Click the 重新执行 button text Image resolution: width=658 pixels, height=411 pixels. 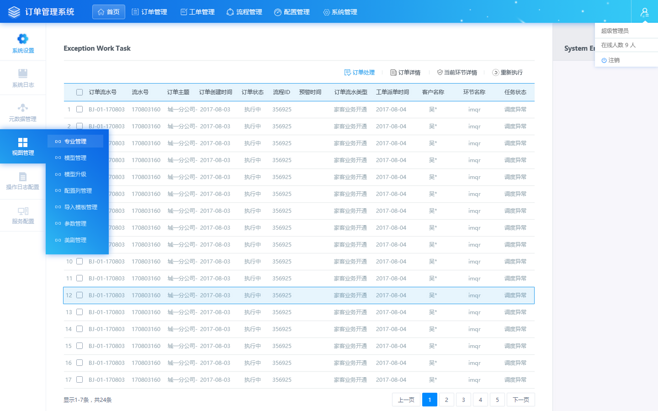[x=512, y=72]
